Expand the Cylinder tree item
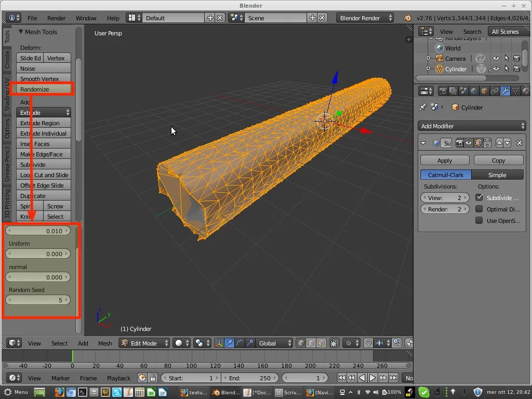The height and width of the screenshot is (399, 532). click(x=428, y=69)
